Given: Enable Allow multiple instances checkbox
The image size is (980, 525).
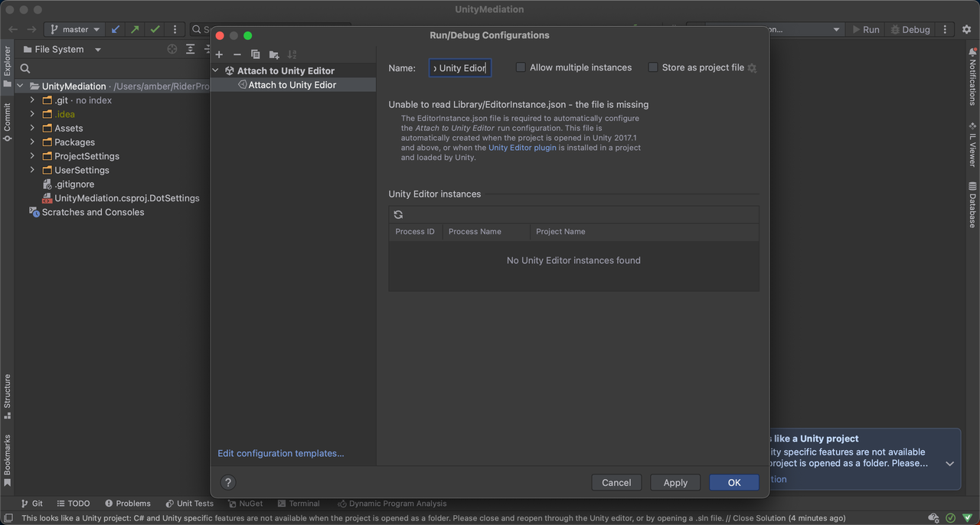Looking at the screenshot, I should pos(521,67).
